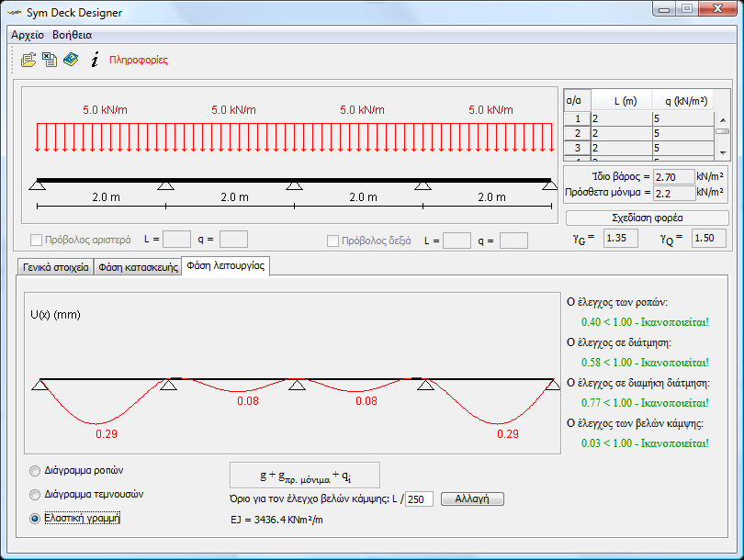Click the Ίδιο βάρος field showing 2.70
Viewport: 744px width, 560px height.
click(x=674, y=177)
